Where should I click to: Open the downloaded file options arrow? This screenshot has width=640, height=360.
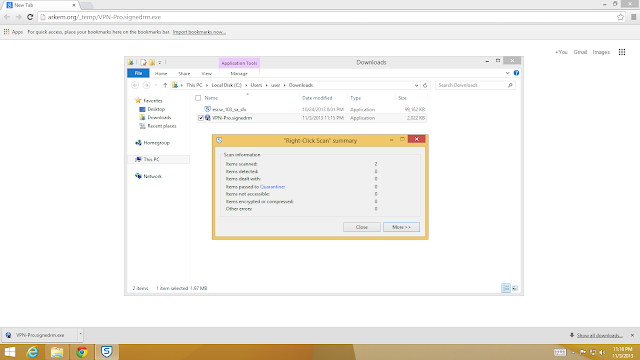(x=80, y=335)
